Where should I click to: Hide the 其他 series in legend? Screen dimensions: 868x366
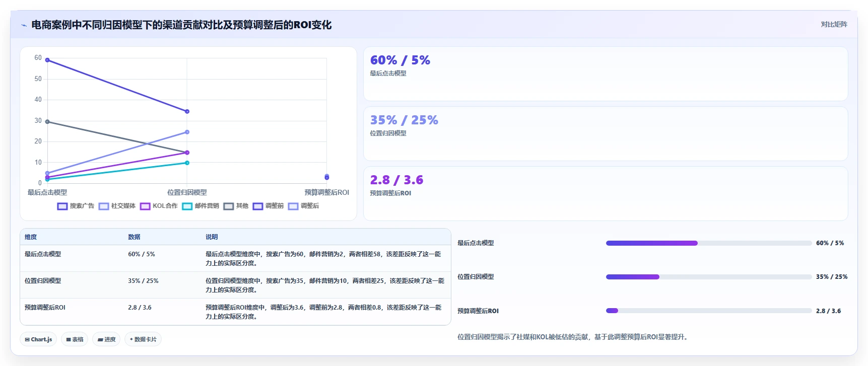(x=236, y=206)
